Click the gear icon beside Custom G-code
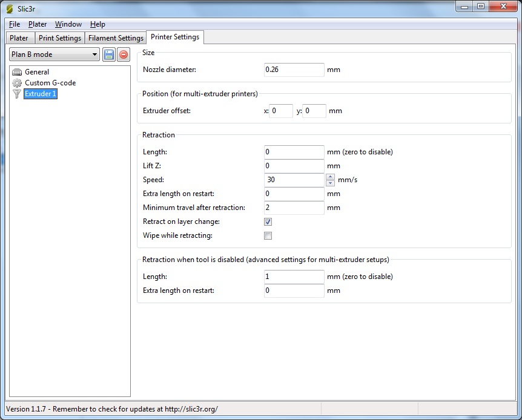 click(17, 83)
